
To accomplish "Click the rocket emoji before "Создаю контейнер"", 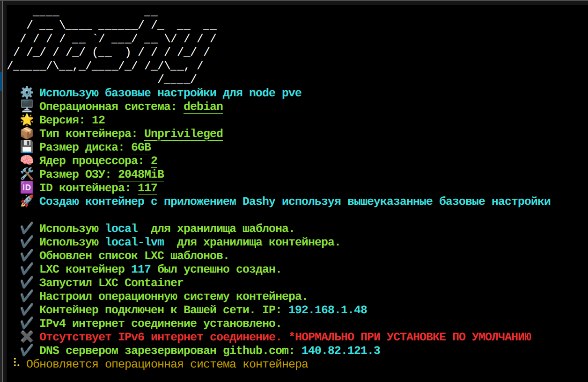I will point(27,201).
